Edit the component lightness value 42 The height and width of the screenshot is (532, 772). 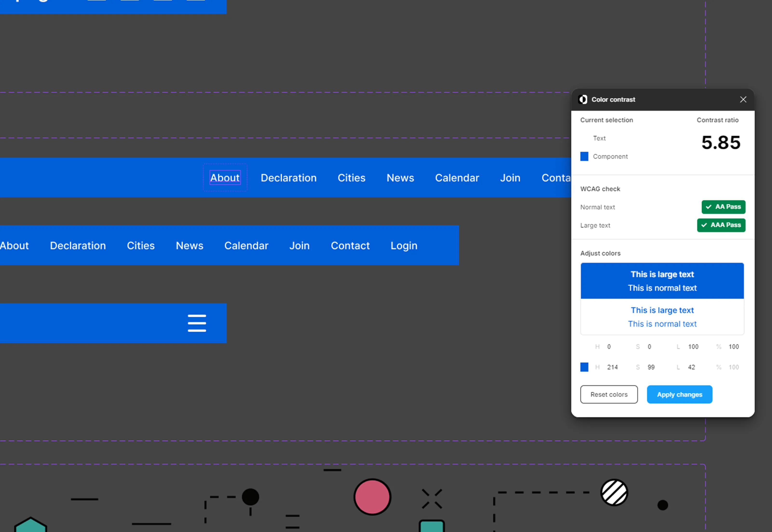point(691,367)
